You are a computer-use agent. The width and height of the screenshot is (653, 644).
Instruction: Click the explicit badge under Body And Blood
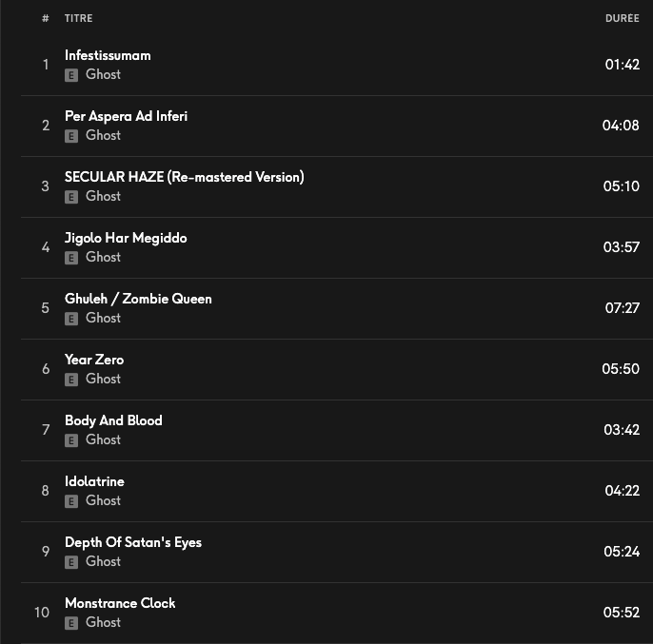click(70, 440)
